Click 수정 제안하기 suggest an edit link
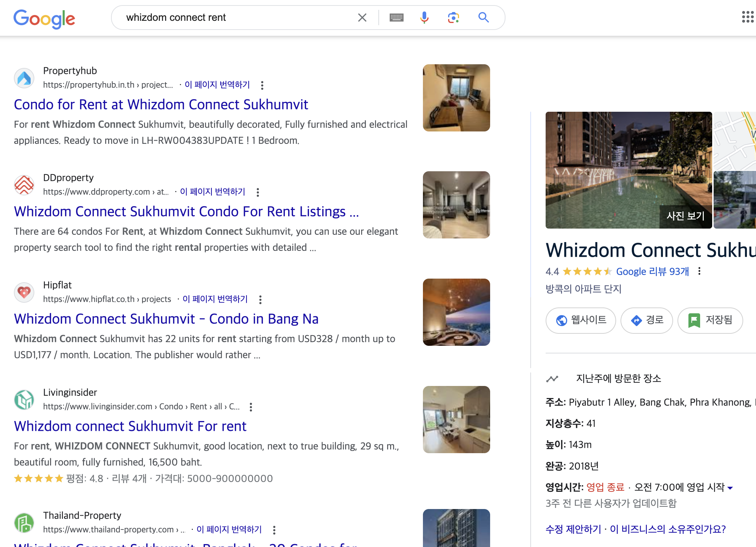This screenshot has height=547, width=756. pyautogui.click(x=573, y=529)
